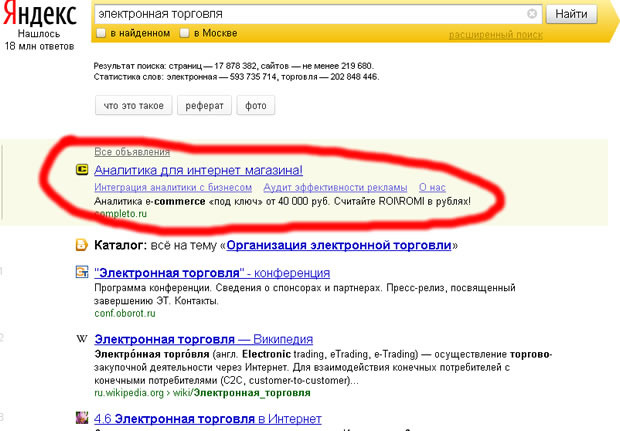Open 'Электронная торговля — Википедия' result
This screenshot has height=431, width=620.
(204, 339)
